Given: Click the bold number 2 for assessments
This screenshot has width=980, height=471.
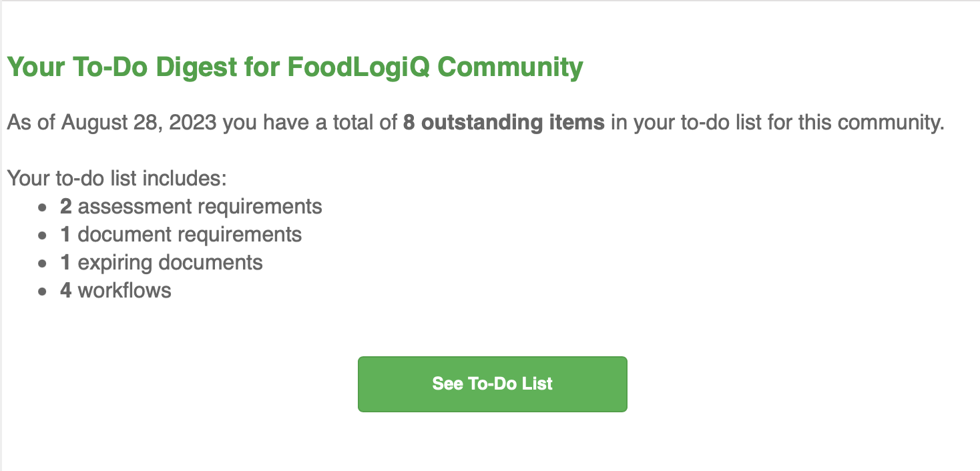Looking at the screenshot, I should point(65,207).
